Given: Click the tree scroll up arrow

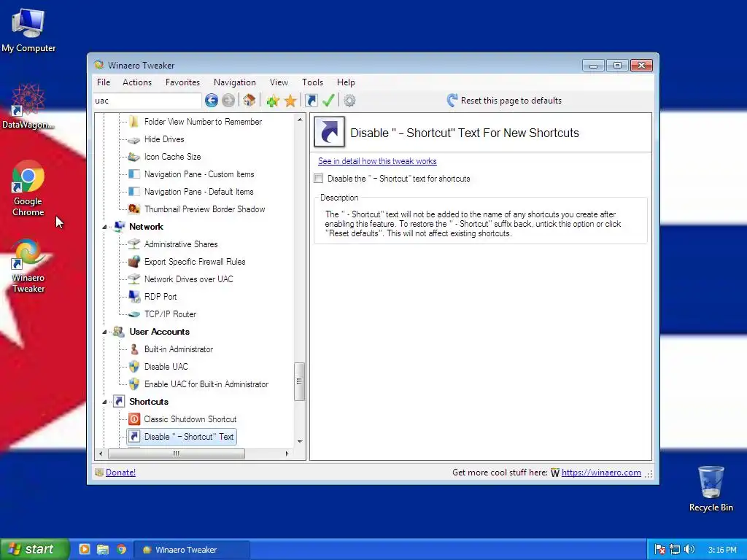Looking at the screenshot, I should [300, 120].
